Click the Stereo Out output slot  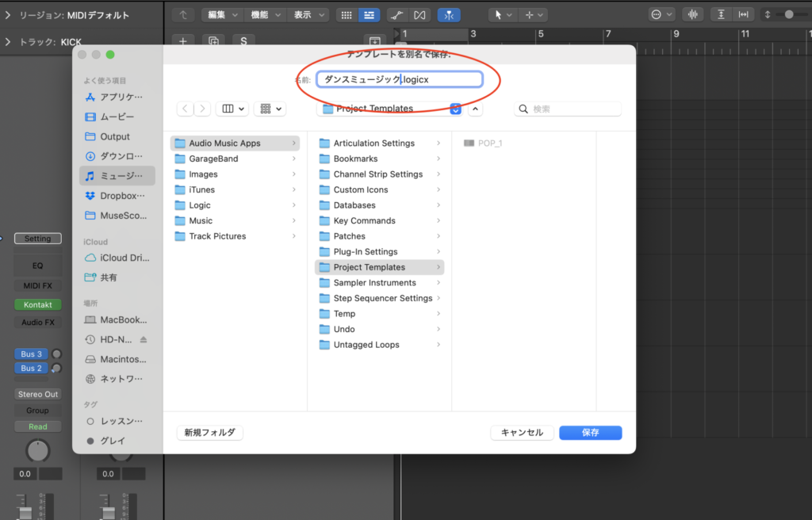pyautogui.click(x=37, y=394)
